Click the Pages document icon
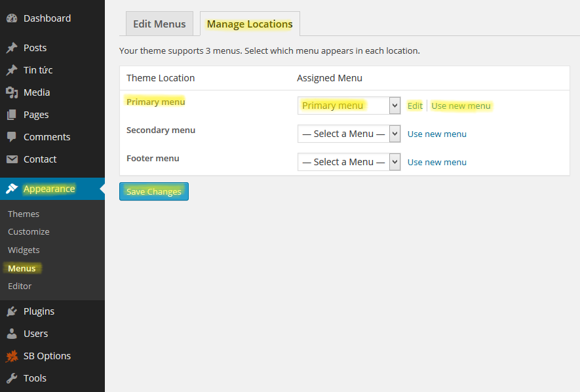Viewport: 580px width, 392px height. point(12,115)
